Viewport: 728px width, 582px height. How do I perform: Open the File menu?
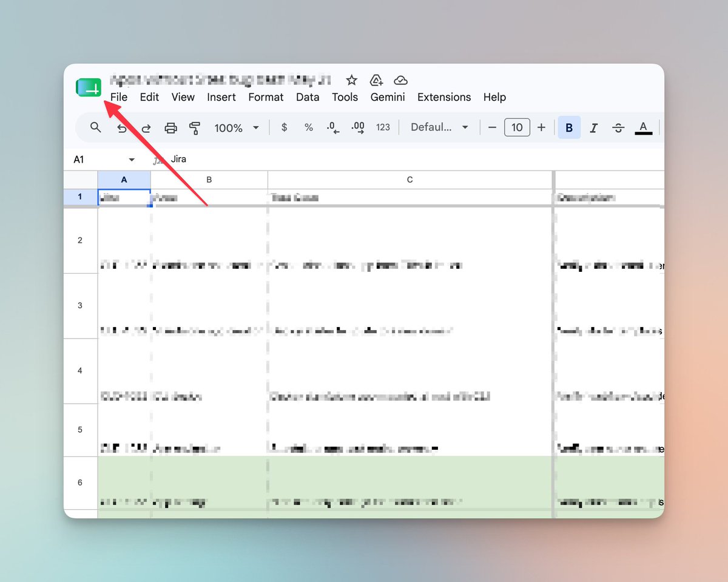click(119, 97)
